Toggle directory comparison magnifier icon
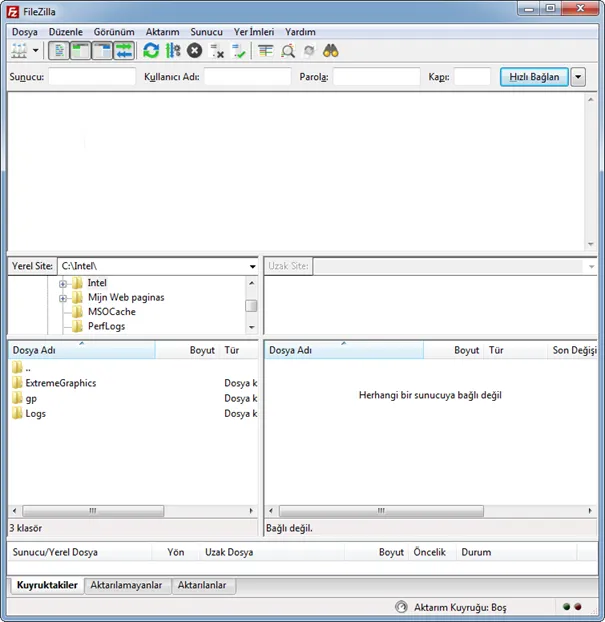The width and height of the screenshot is (605, 622). (288, 51)
